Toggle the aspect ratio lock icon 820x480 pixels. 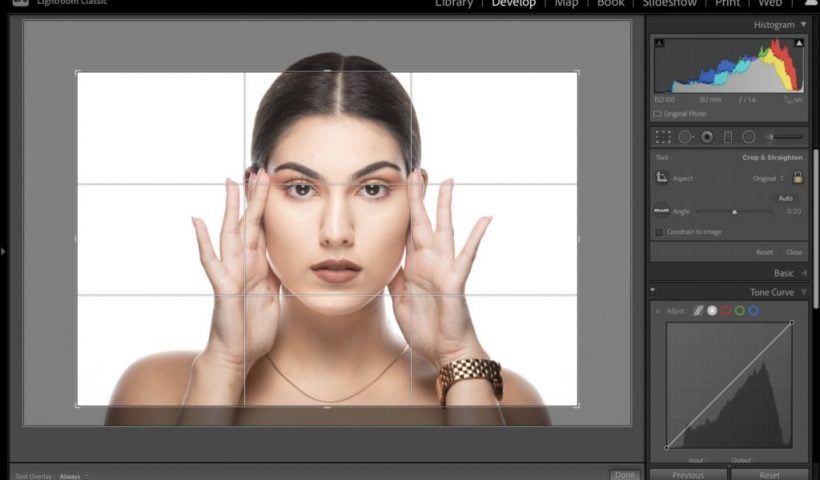click(x=797, y=178)
